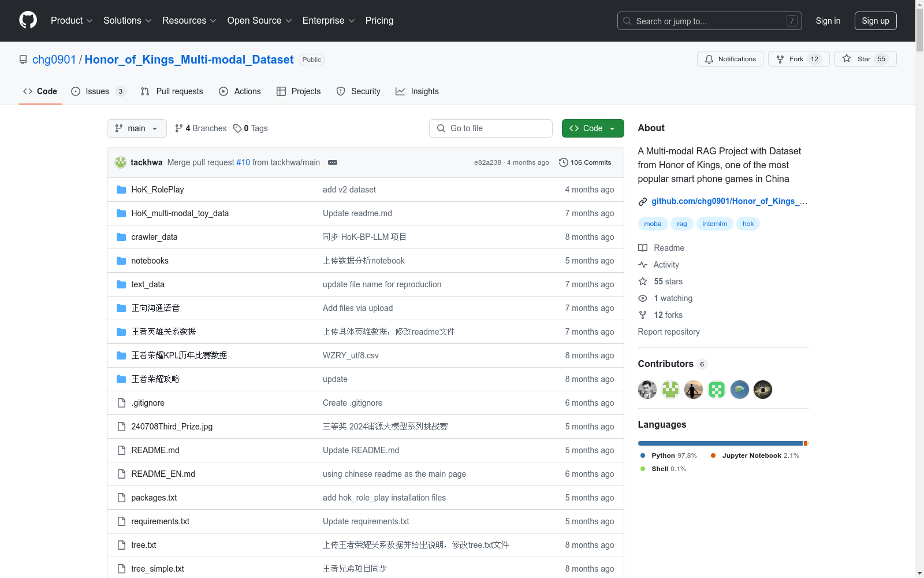Focus the Search or jump to field
Screen dimensions: 924x578
(710, 21)
